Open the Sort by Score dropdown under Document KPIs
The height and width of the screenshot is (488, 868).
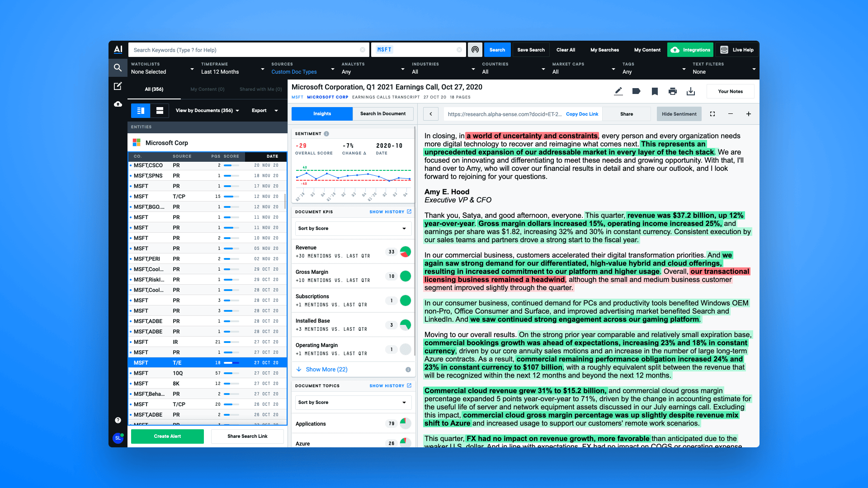[353, 228]
